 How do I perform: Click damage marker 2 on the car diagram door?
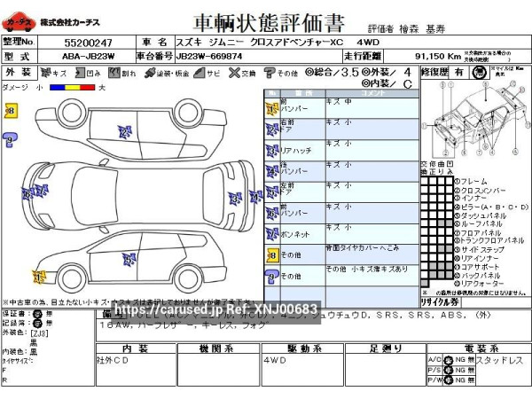(x=121, y=131)
